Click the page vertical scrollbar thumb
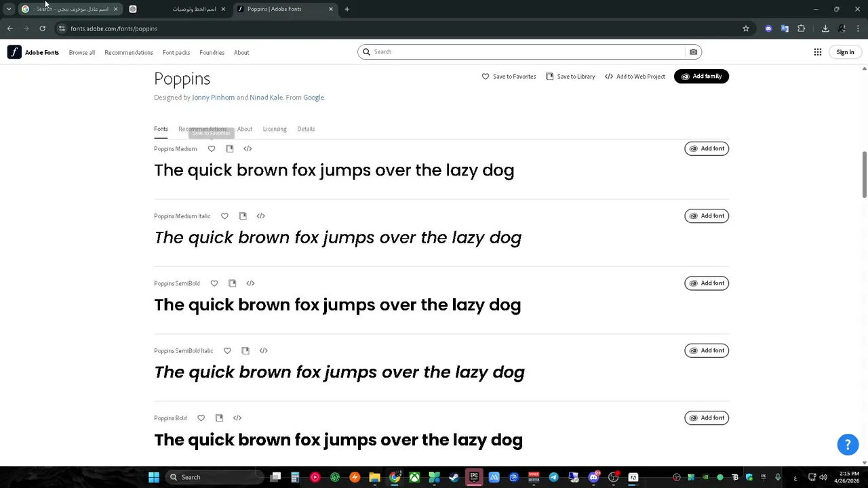 point(864,175)
